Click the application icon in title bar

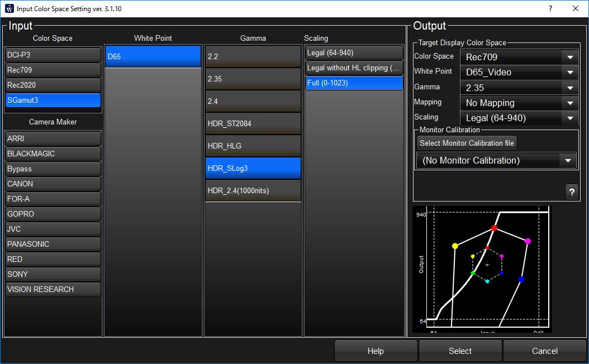pyautogui.click(x=9, y=8)
